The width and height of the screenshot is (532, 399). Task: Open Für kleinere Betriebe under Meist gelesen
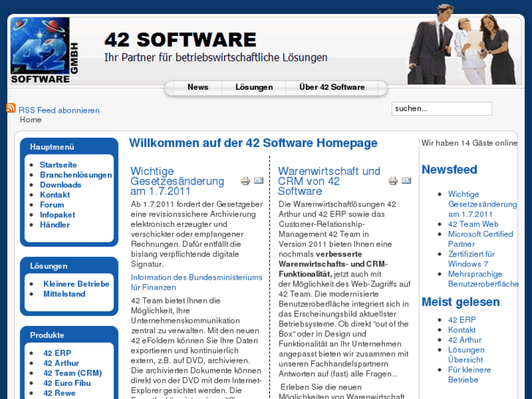pyautogui.click(x=469, y=375)
